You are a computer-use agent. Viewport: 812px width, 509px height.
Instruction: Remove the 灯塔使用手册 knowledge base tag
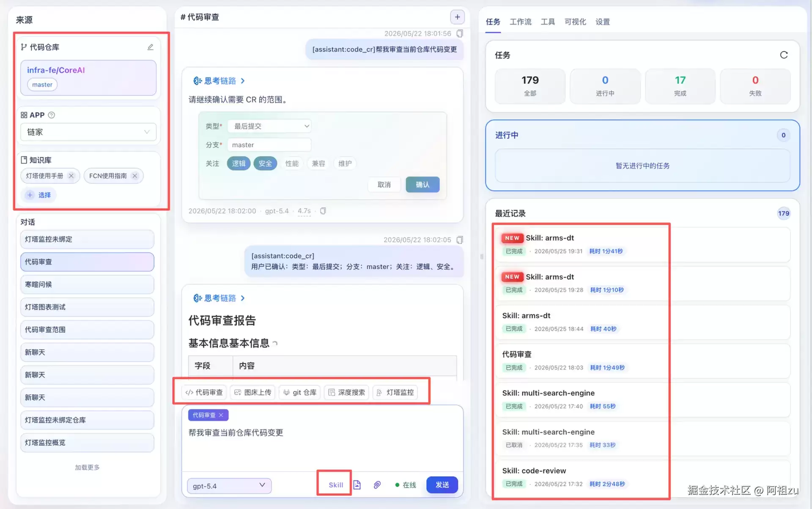71,176
